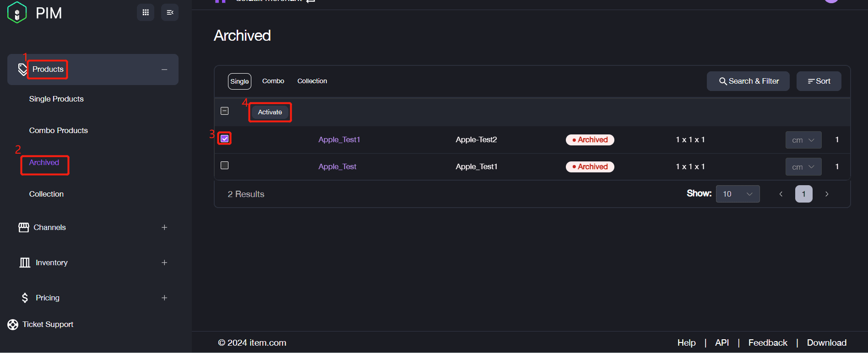The height and width of the screenshot is (353, 868).
Task: Uncheck the Apple_Test1 row checkbox
Action: [x=225, y=139]
